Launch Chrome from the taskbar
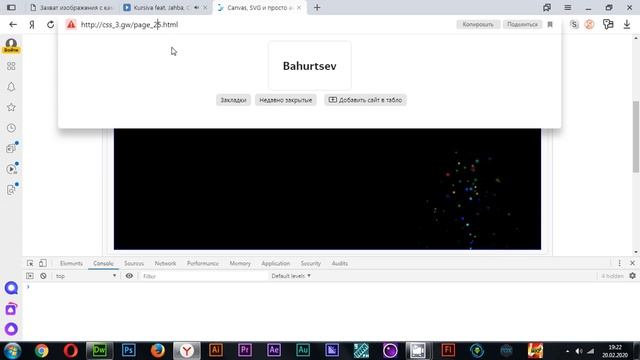The image size is (640, 360). click(41, 351)
